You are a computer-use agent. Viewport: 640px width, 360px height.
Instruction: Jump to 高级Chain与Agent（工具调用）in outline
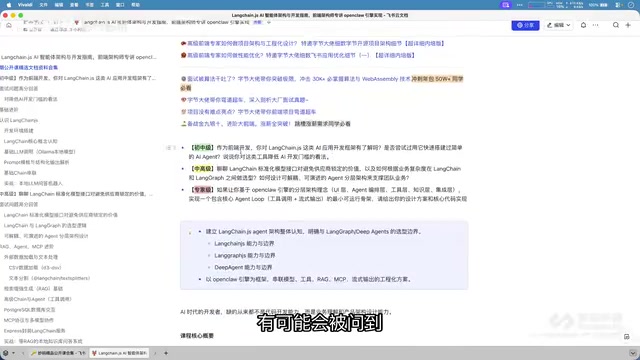click(x=38, y=299)
